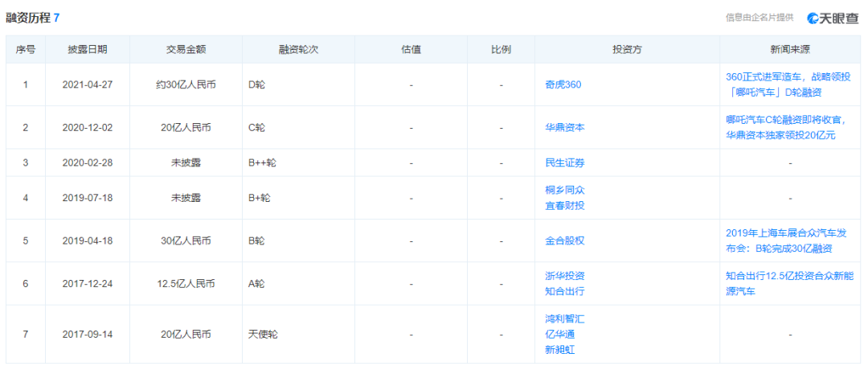The image size is (868, 370).
Task: Click the 融资历程 section title
Action: [x=28, y=18]
